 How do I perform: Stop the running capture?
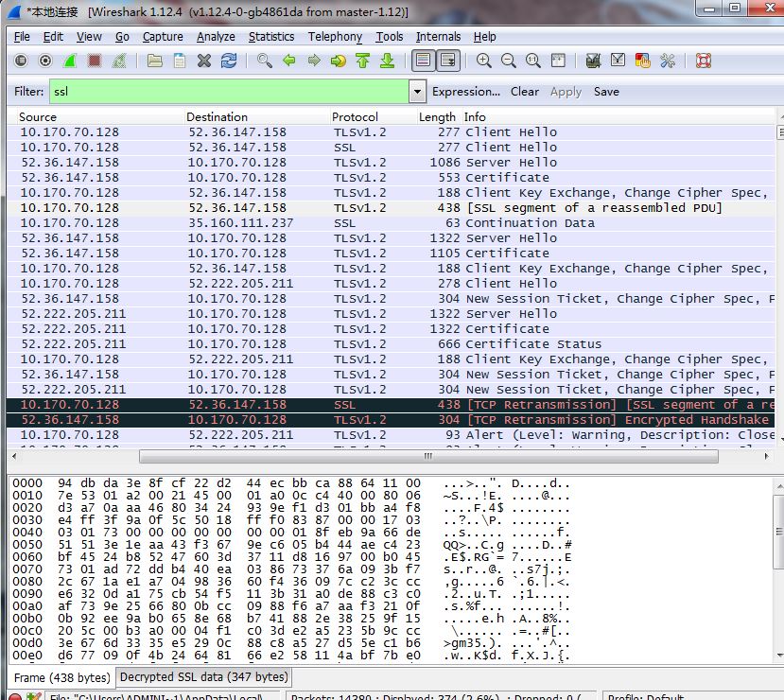point(95,61)
